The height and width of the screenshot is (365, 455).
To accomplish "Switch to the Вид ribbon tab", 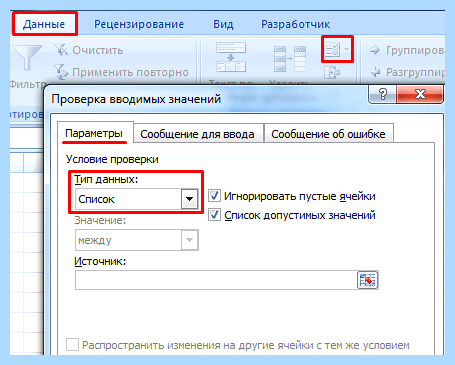I will pos(223,24).
